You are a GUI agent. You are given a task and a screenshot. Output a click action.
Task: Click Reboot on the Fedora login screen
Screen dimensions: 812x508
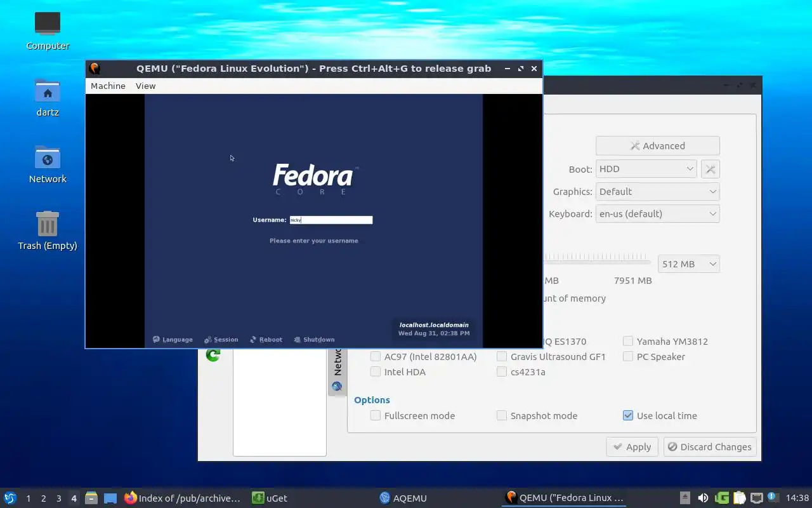266,340
